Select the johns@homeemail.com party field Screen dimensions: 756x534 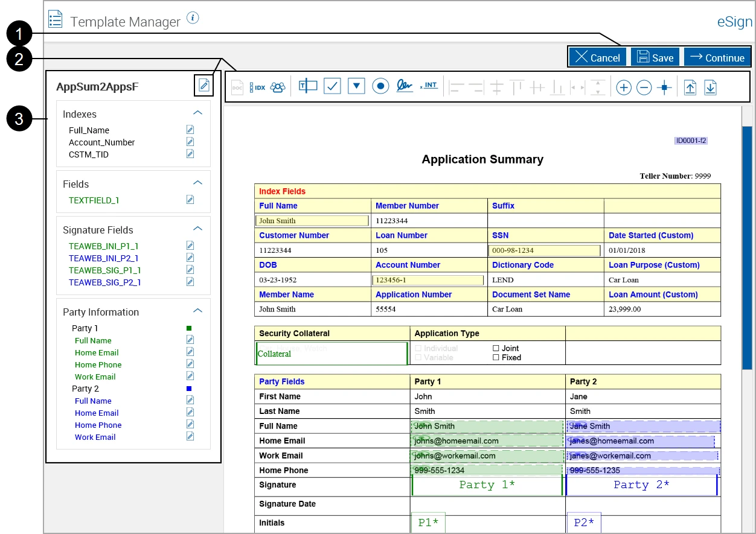487,441
